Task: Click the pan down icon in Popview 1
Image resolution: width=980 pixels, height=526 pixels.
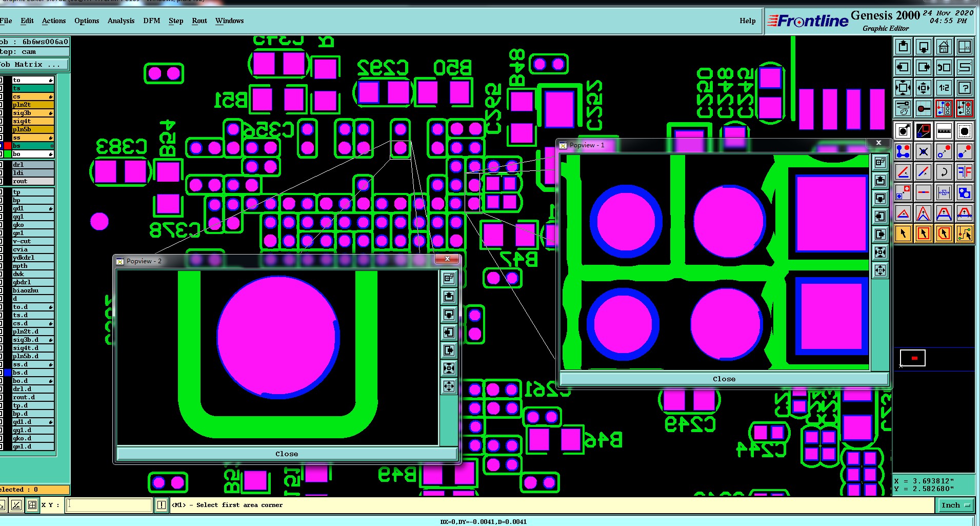Action: [880, 199]
